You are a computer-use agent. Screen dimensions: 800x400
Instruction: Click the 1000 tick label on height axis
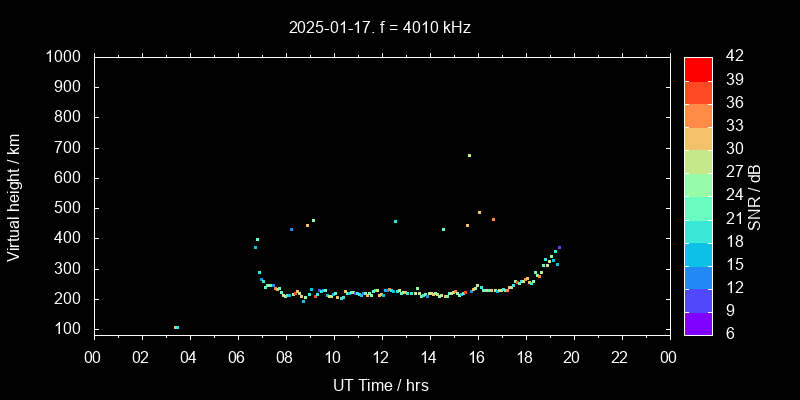(x=64, y=57)
